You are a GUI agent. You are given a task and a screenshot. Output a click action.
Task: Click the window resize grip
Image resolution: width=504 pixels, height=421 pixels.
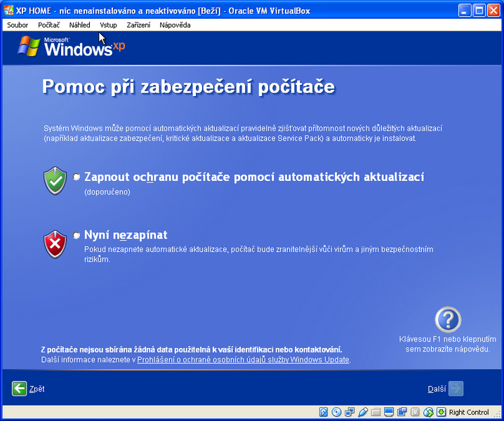(x=497, y=414)
